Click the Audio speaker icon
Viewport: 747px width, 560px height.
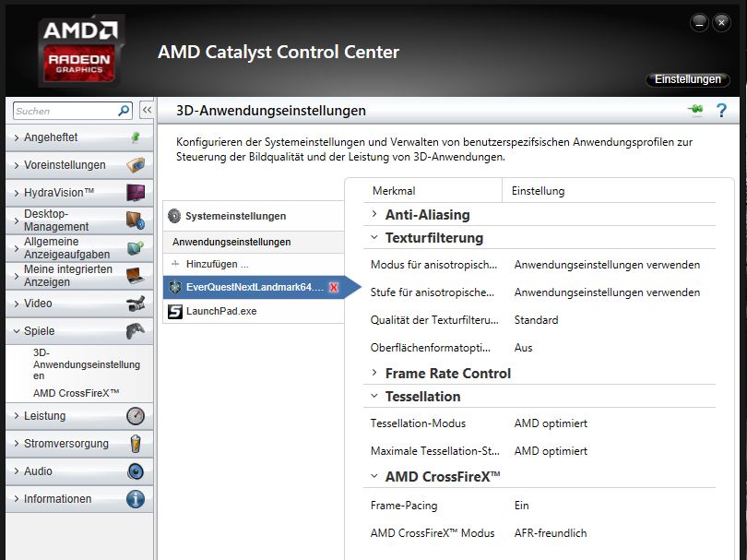pos(136,471)
